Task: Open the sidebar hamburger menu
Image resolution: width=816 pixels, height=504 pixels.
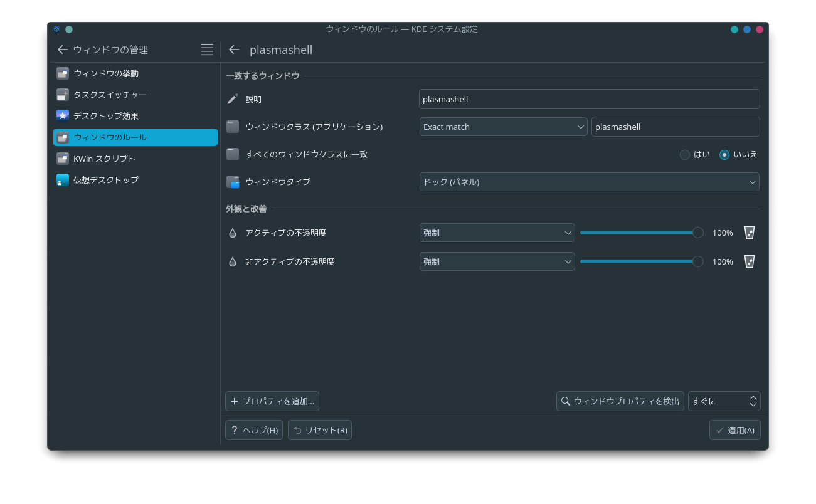Action: coord(207,50)
